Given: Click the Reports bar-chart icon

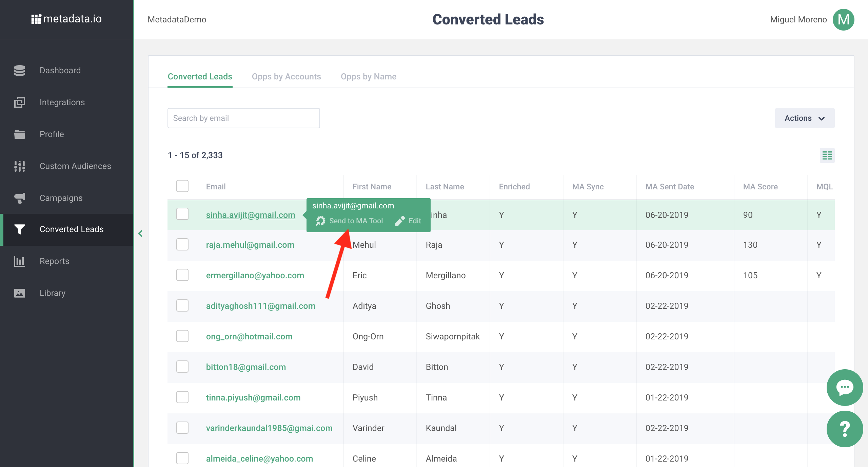Looking at the screenshot, I should point(20,261).
